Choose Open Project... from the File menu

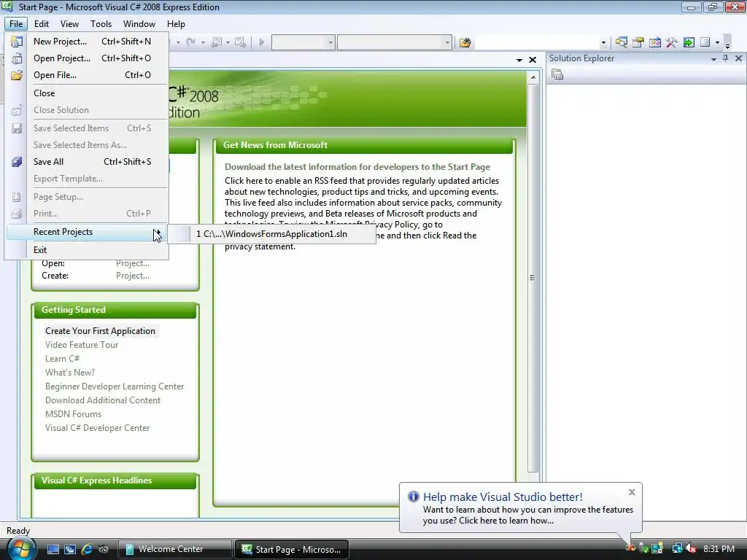[x=88, y=58]
